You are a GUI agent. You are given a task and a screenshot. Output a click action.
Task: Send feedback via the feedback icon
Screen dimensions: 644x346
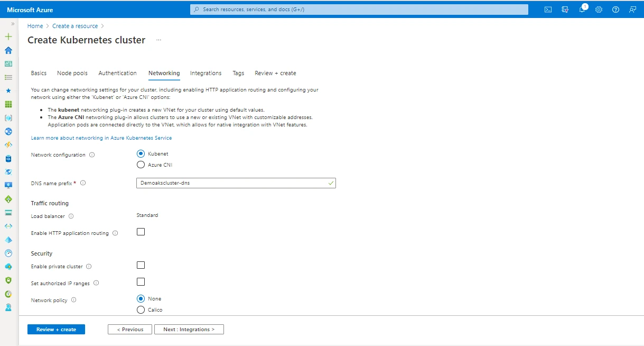pyautogui.click(x=632, y=9)
